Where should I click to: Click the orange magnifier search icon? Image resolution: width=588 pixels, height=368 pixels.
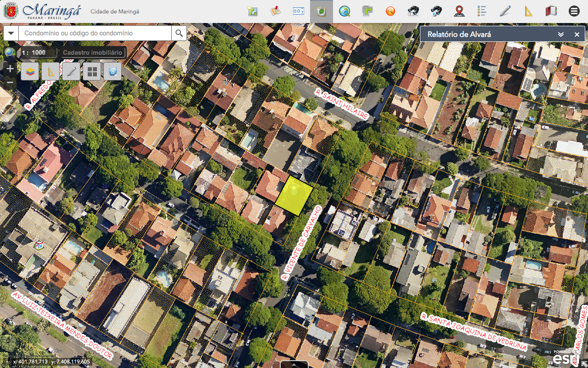tap(390, 11)
